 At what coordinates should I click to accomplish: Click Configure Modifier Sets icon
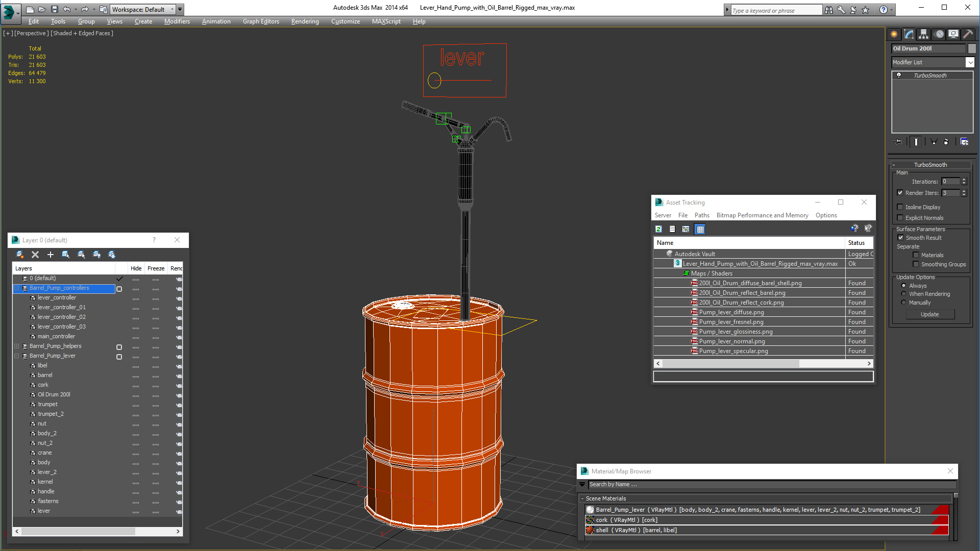click(x=964, y=142)
